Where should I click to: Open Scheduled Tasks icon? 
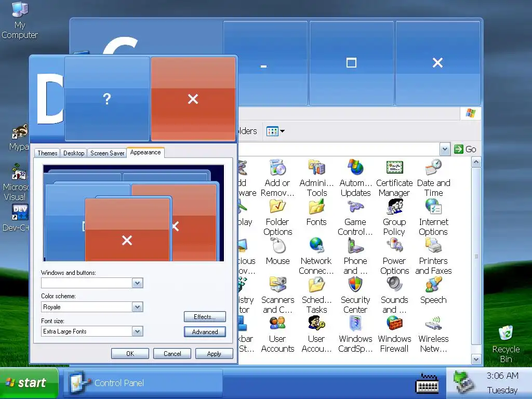[x=316, y=285]
